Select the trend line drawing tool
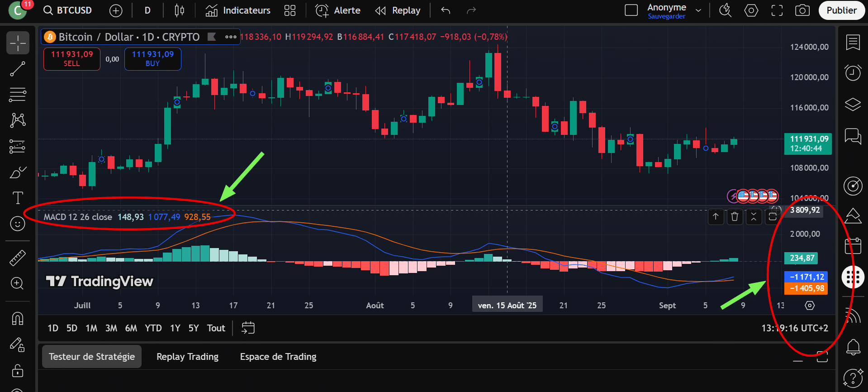Screen dimensions: 868x392 tap(18, 69)
